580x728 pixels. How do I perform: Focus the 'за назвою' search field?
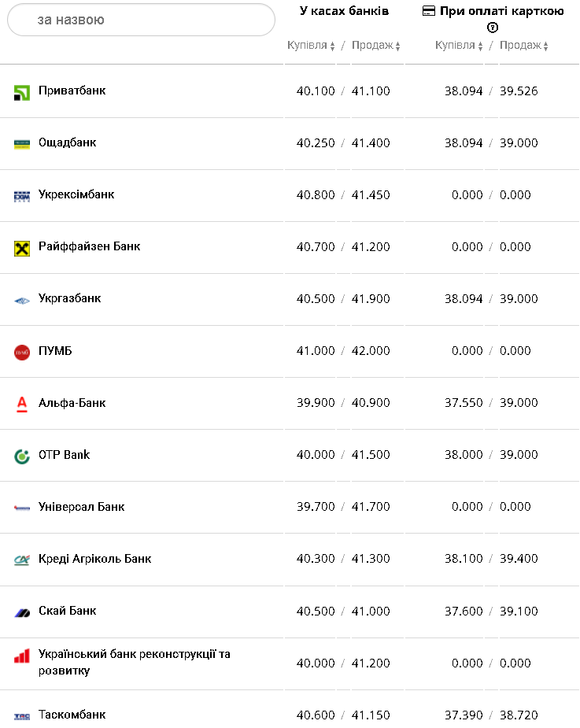pos(142,20)
